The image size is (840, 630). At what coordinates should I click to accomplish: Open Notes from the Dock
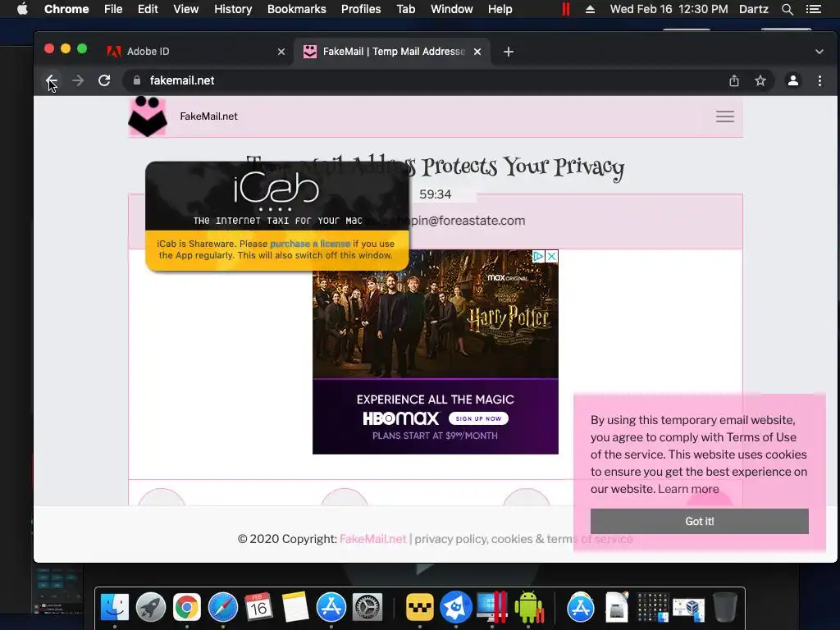295,608
